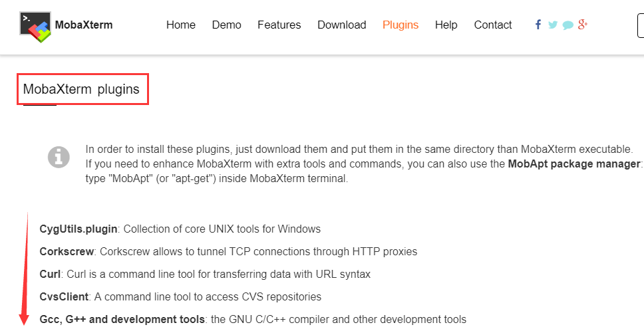Click the chat bubble icon
This screenshot has width=644, height=335.
point(567,25)
